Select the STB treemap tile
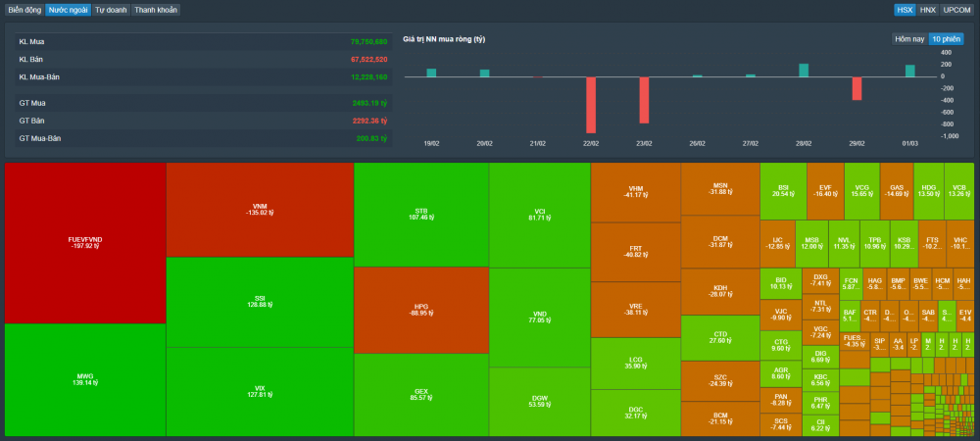The height and width of the screenshot is (441, 980). coord(421,215)
